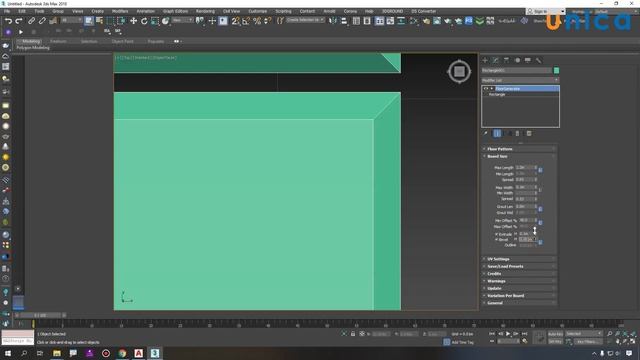Open the Modifier List dropdown
Viewport: 640px width, 360px height.
520,80
